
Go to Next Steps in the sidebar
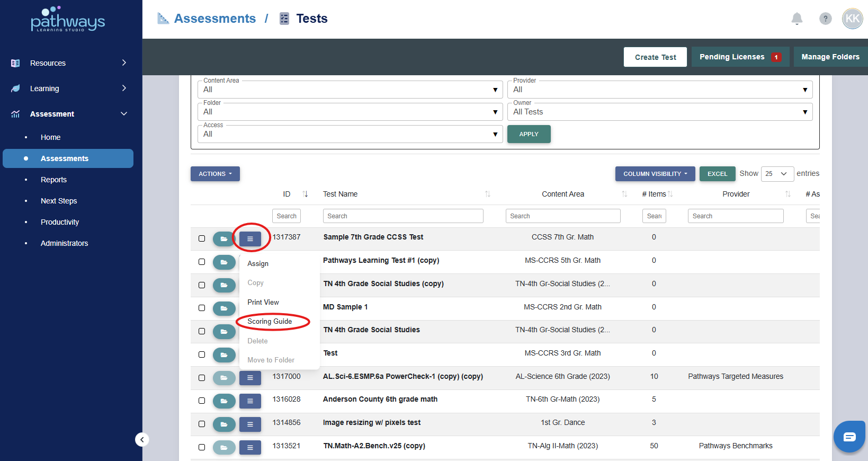coord(59,201)
